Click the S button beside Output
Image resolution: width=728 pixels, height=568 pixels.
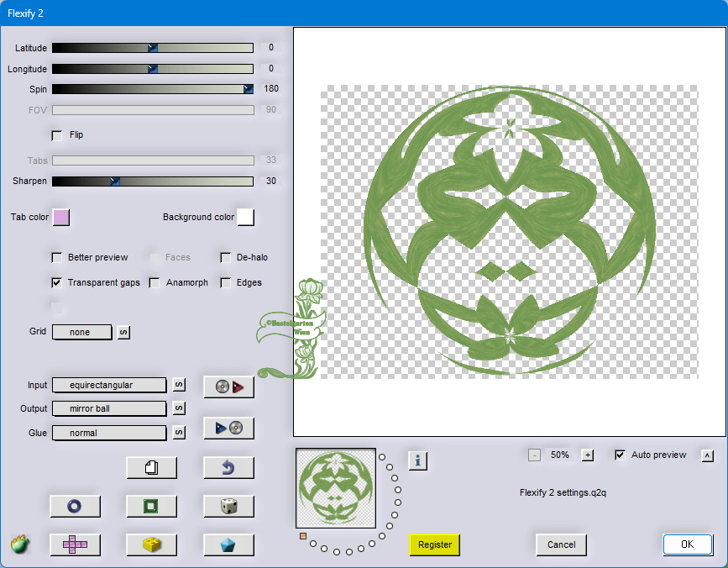179,408
